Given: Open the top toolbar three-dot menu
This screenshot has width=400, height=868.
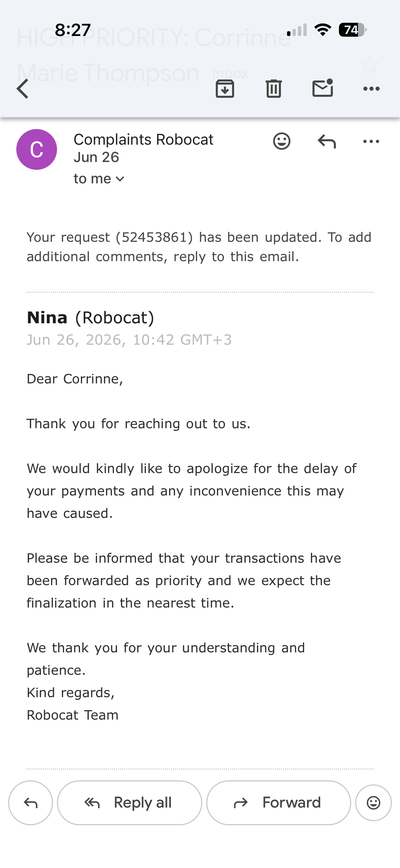Looking at the screenshot, I should click(372, 89).
